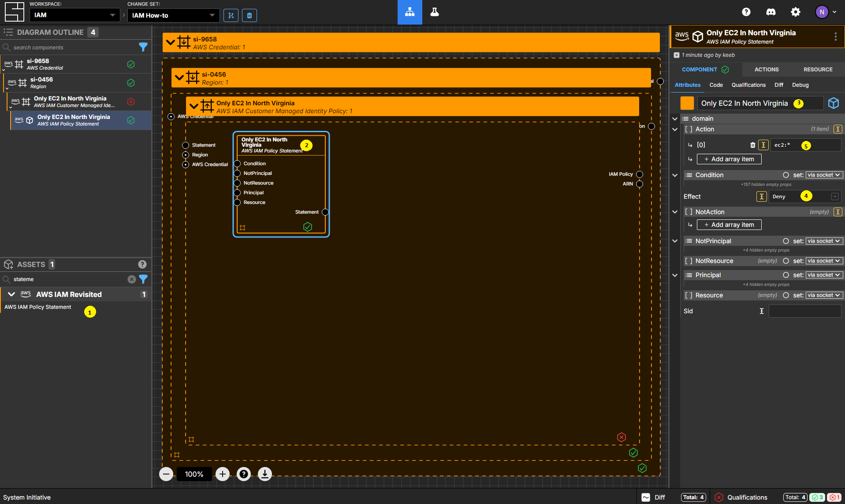Select si-9658 AWS Credential in outline
This screenshot has width=845, height=504.
pos(76,64)
